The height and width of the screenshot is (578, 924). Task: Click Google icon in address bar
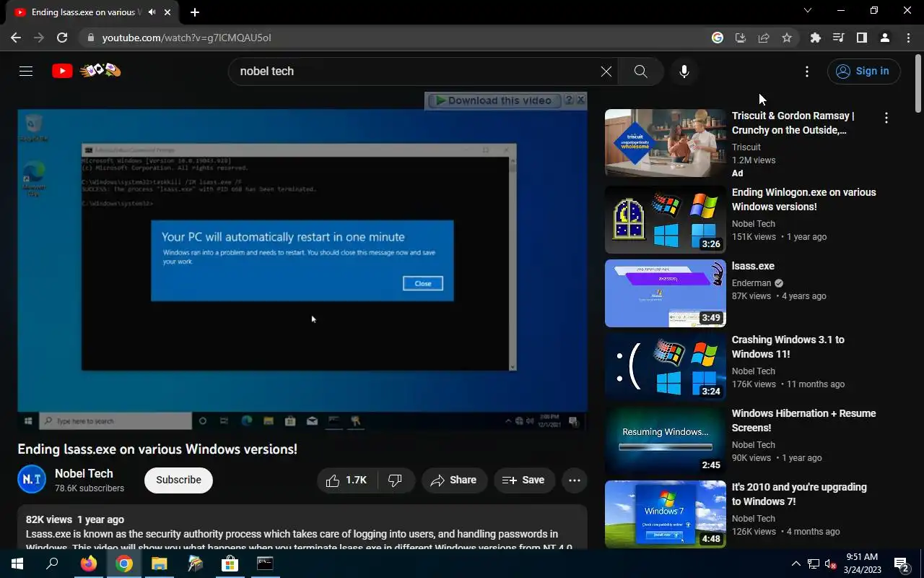pyautogui.click(x=718, y=38)
